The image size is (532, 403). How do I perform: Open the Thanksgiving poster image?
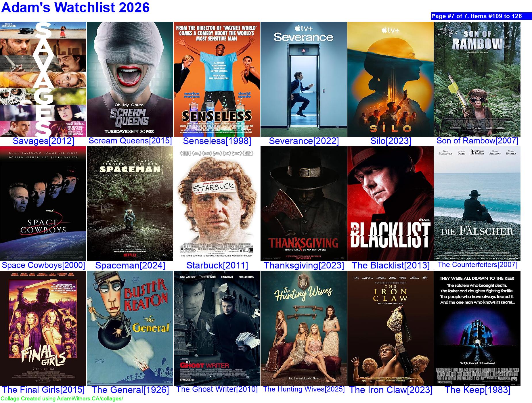pos(304,204)
